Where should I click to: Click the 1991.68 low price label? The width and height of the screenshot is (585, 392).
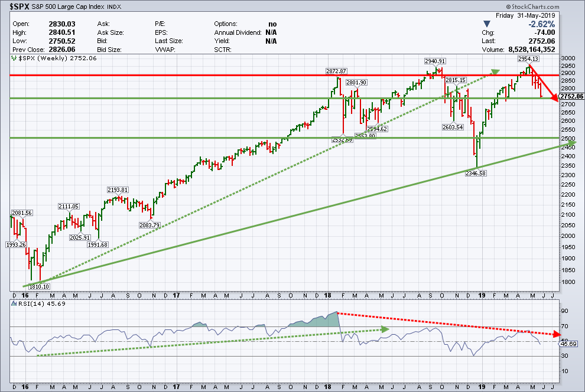pyautogui.click(x=97, y=244)
